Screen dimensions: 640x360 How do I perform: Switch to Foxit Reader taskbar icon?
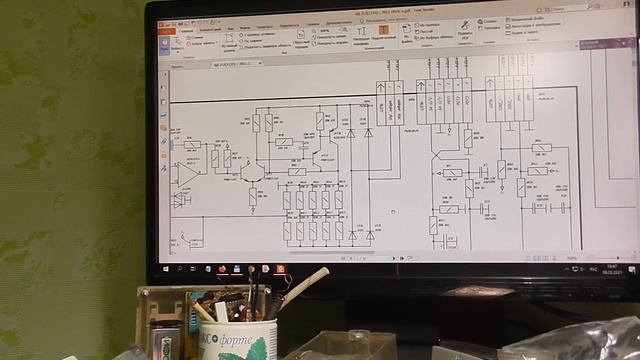click(281, 269)
